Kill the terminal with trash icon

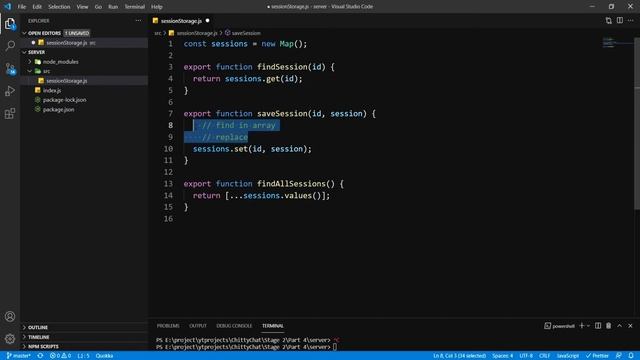pyautogui.click(x=609, y=326)
